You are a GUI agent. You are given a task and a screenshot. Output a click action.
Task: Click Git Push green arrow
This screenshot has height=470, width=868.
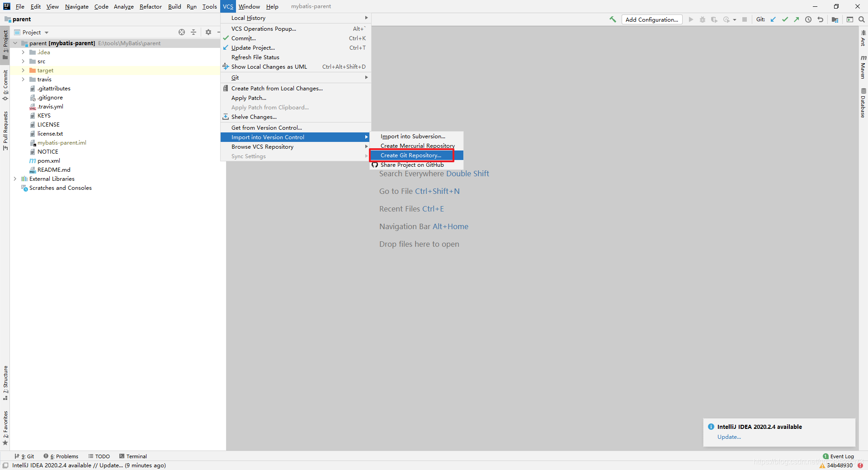(797, 19)
